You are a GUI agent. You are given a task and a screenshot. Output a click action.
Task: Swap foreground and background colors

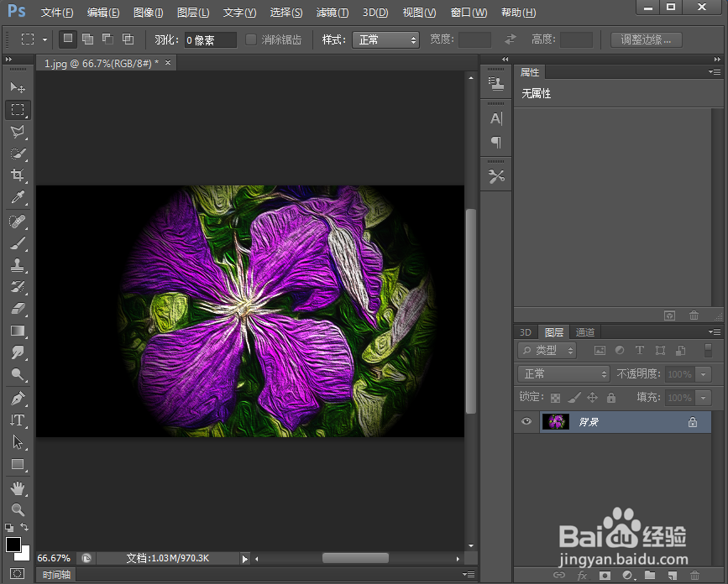pyautogui.click(x=24, y=527)
